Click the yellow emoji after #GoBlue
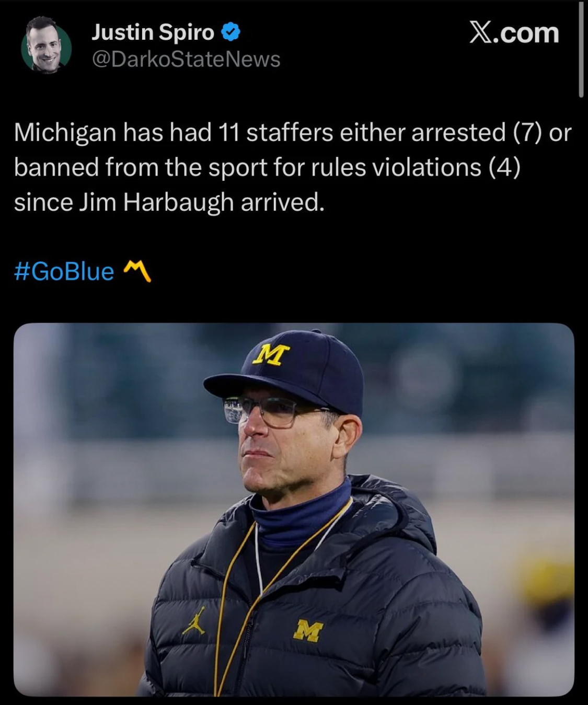 (137, 271)
